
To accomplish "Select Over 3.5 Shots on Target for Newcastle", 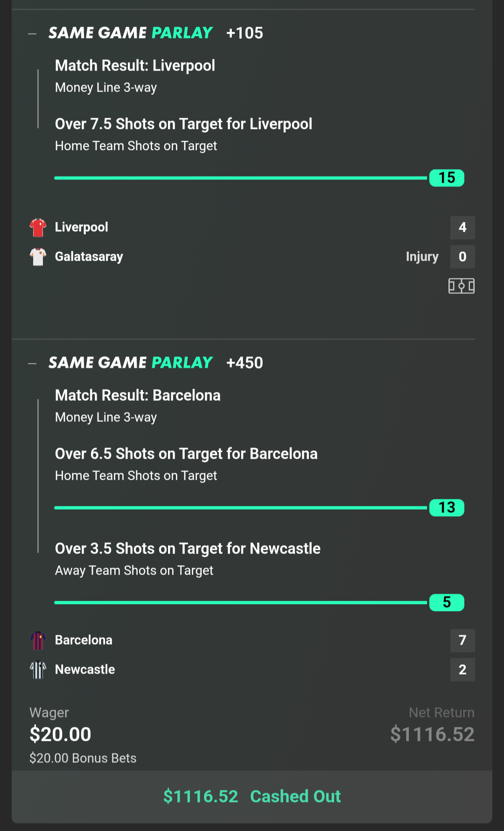I will click(x=188, y=549).
